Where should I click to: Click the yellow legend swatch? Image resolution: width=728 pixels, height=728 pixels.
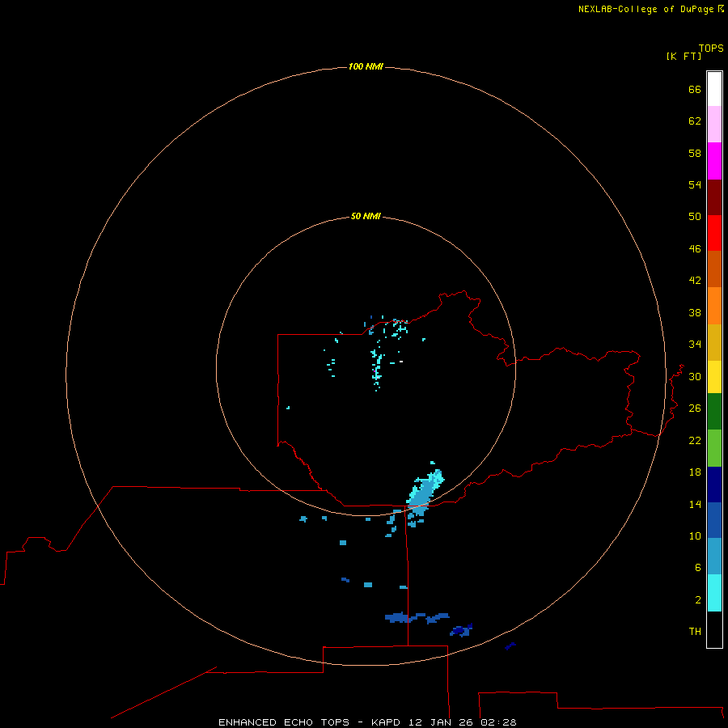714,377
